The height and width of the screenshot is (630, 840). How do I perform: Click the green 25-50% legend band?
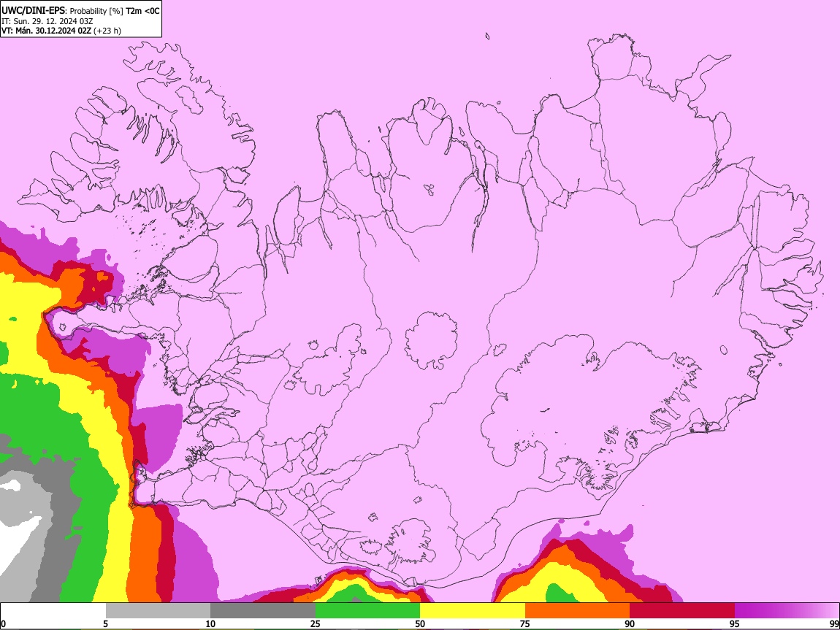367,611
